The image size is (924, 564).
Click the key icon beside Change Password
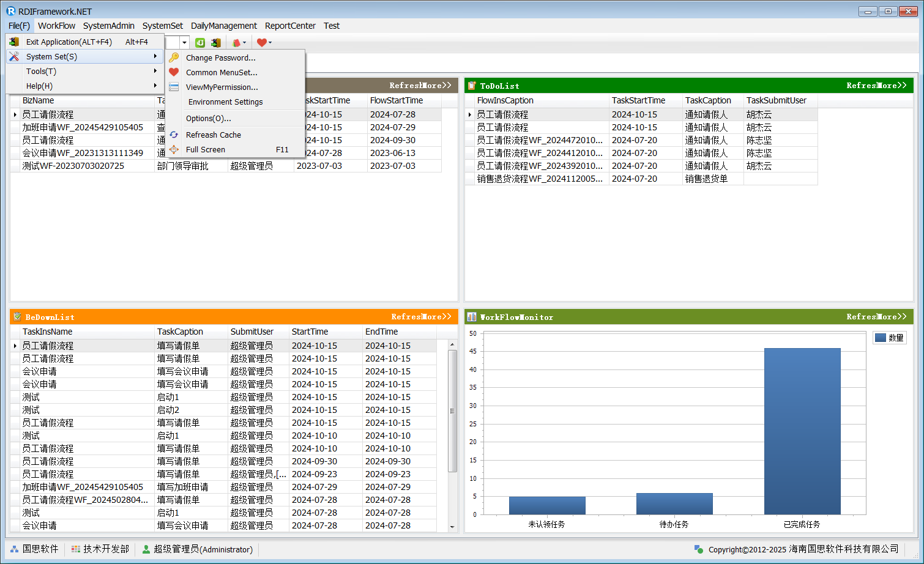[174, 58]
